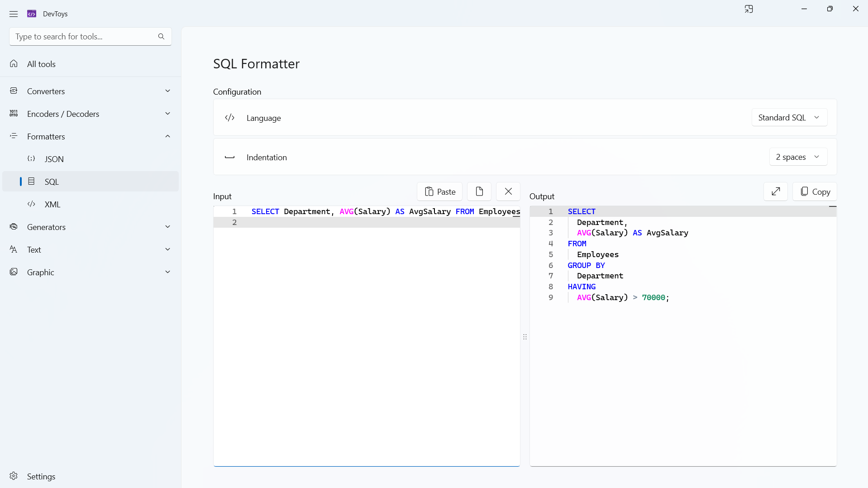Open the All tools home page
868x488 pixels.
click(x=91, y=64)
